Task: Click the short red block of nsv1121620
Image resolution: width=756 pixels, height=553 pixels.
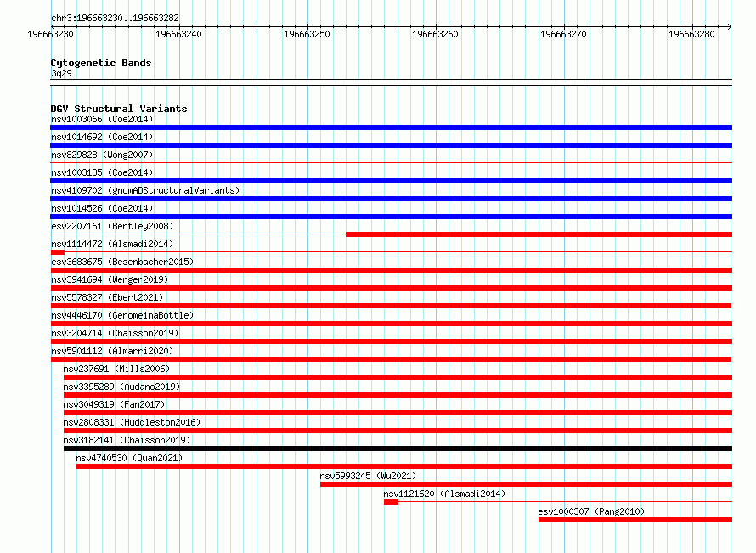Action: coord(391,502)
